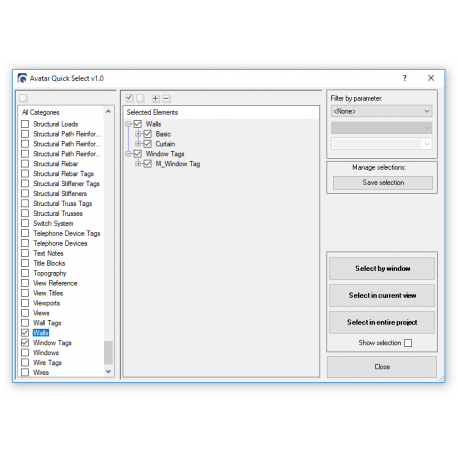458x458 pixels.
Task: Click the Save selection button
Action: point(383,183)
